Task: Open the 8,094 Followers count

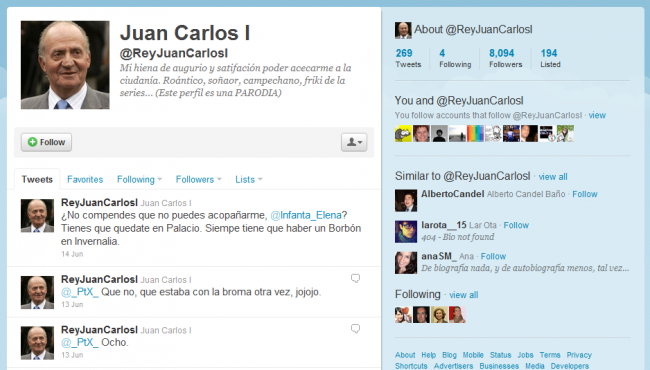Action: click(505, 58)
